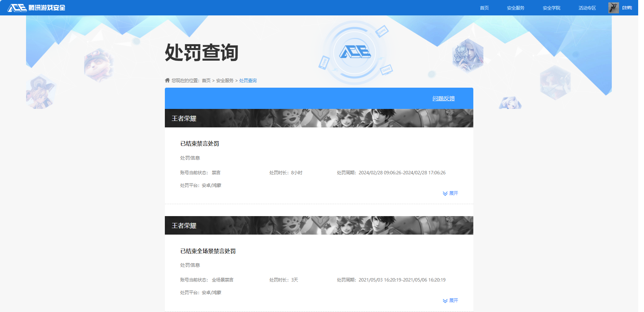Open the 问题反馈 feedback link
This screenshot has width=644, height=312.
443,98
